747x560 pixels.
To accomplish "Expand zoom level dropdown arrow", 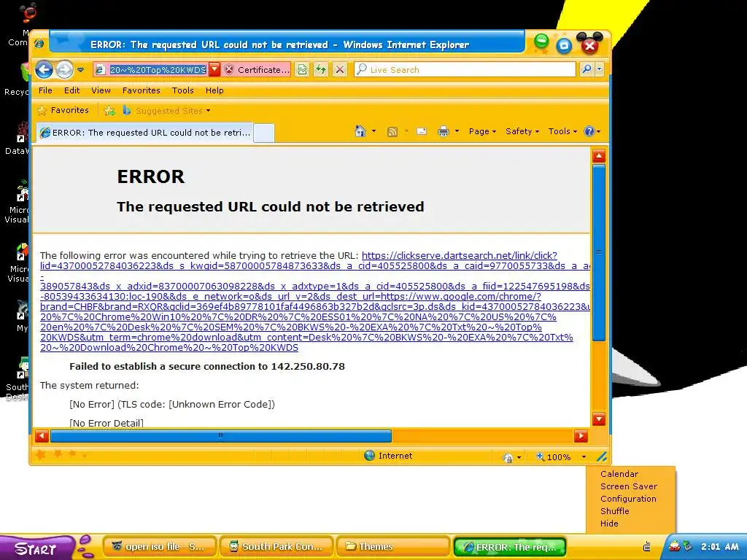I will click(584, 457).
